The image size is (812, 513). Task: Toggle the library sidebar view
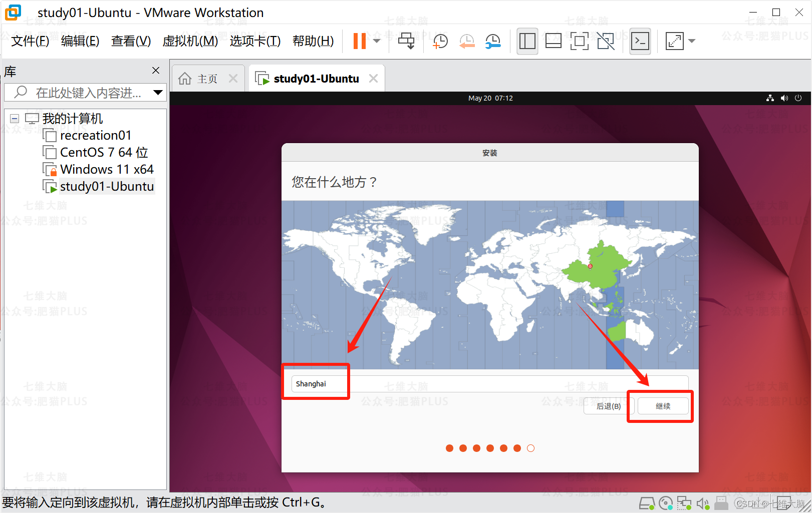pos(527,41)
